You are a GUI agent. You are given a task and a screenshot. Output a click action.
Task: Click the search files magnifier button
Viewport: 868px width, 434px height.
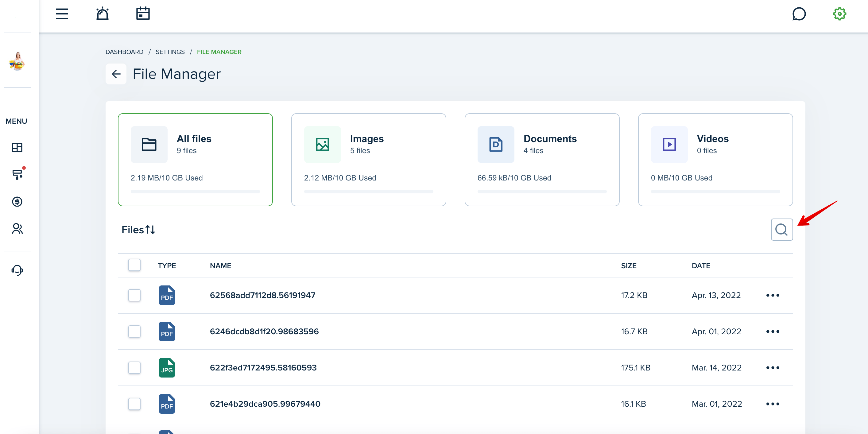(782, 230)
